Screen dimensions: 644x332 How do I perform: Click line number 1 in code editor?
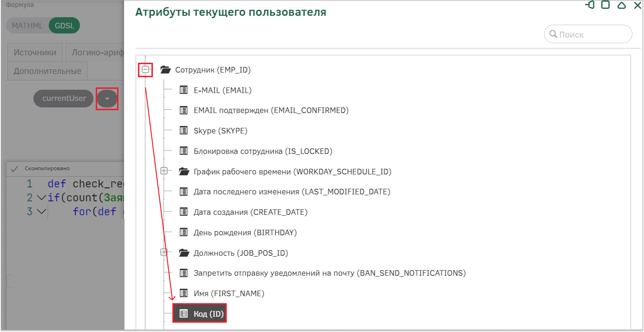30,184
